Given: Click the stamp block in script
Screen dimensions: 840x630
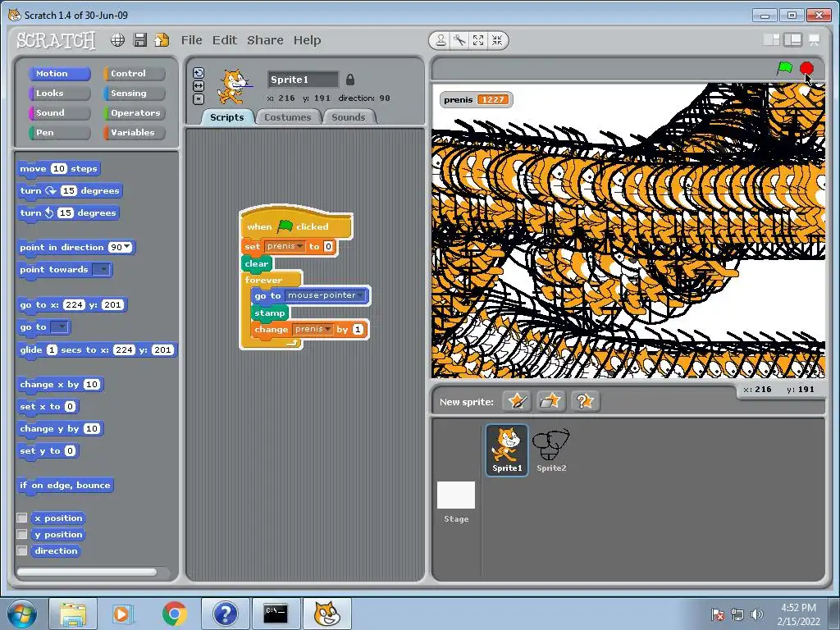Looking at the screenshot, I should point(269,313).
